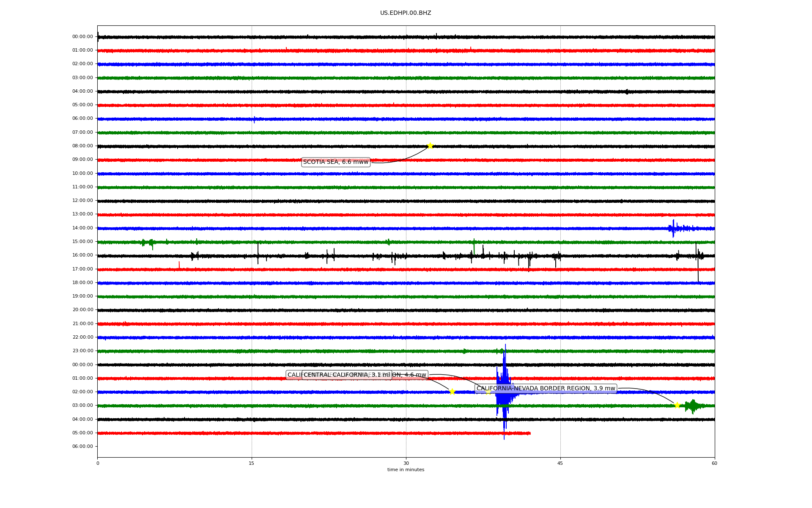The height and width of the screenshot is (508, 812).
Task: Click the 10:00:00 time label
Action: [x=82, y=174]
